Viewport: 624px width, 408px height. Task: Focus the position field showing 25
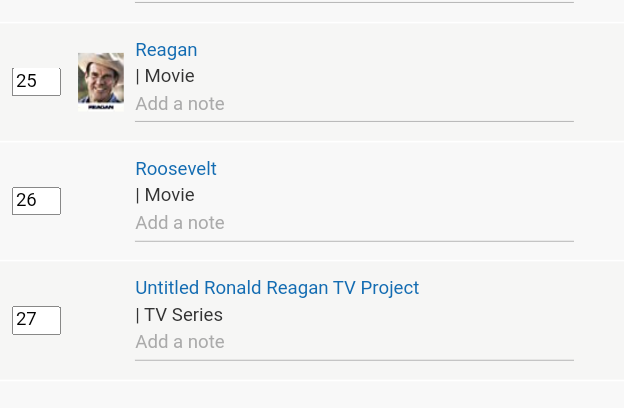(x=36, y=82)
